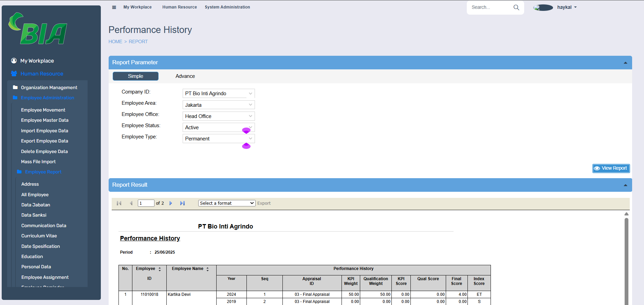644x305 pixels.
Task: Expand Organization Management in the sidebar
Action: 49,88
